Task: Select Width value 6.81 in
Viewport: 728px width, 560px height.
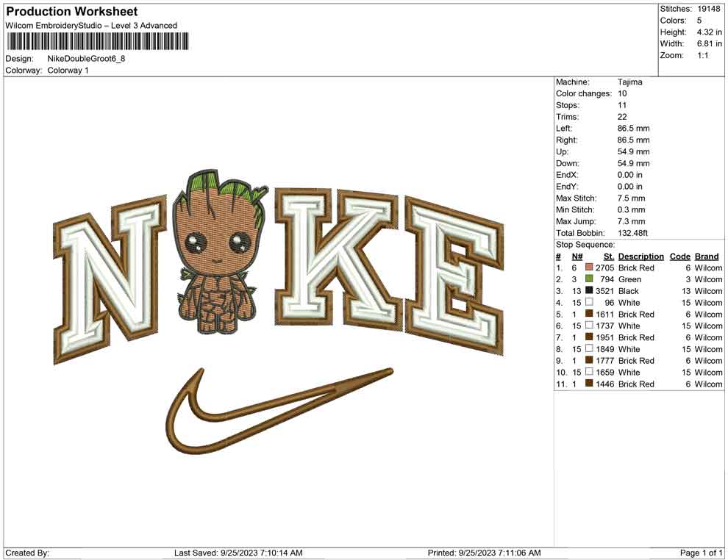Action: tap(709, 43)
